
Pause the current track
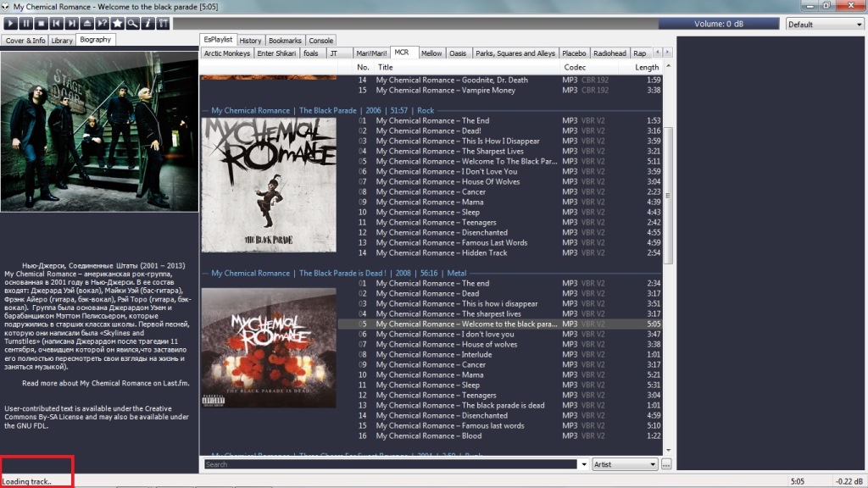click(x=26, y=23)
